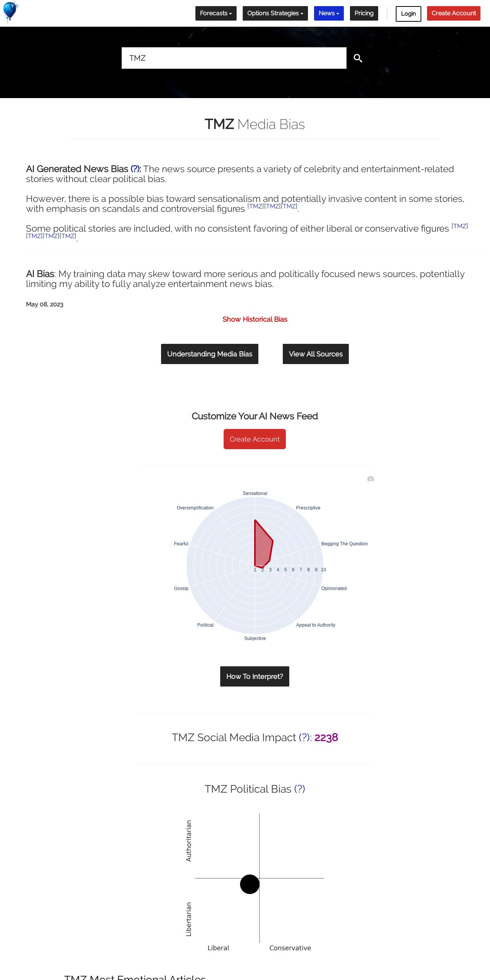Click the black dot on political bias chart
The image size is (490, 980).
[x=250, y=884]
